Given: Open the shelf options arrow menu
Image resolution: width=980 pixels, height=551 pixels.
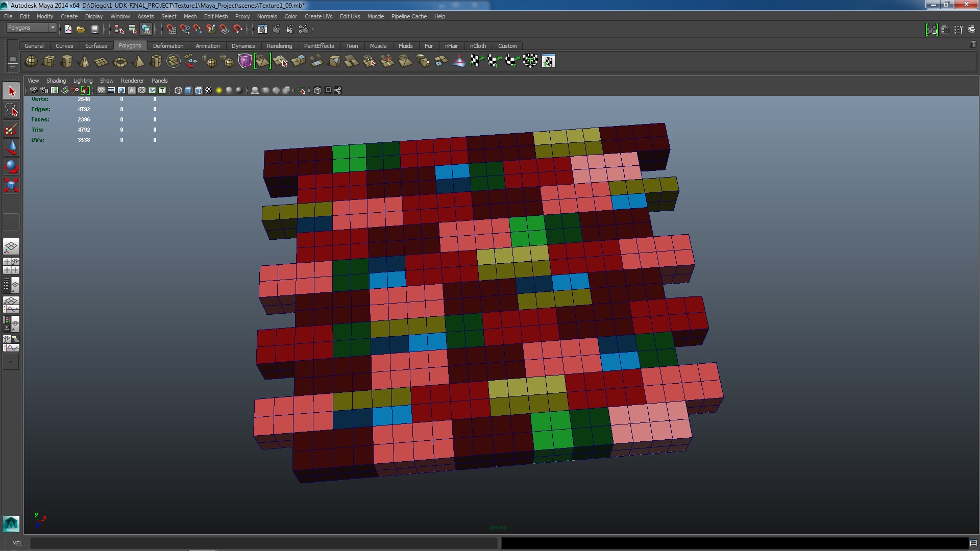Looking at the screenshot, I should [12, 67].
